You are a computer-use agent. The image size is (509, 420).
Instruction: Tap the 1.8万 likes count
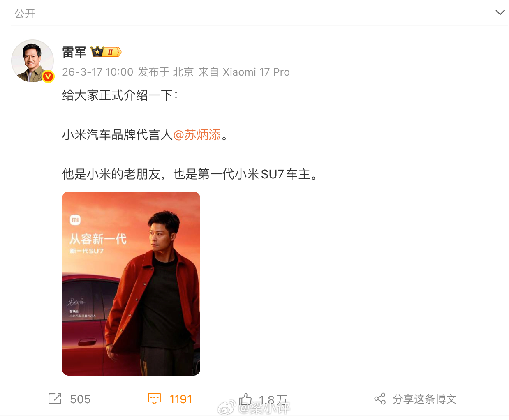(x=273, y=399)
